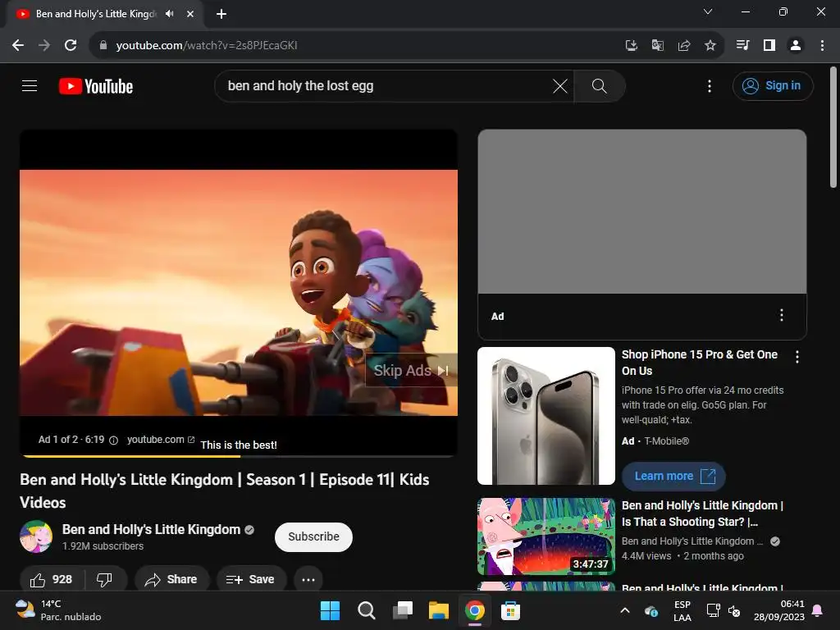The image size is (840, 630).
Task: Open the Chrome profile icon
Action: point(796,45)
